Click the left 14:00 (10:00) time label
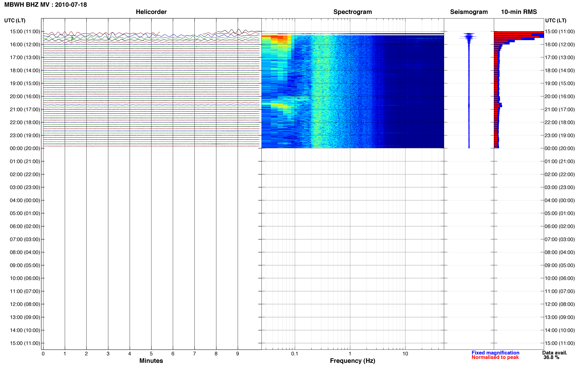 tap(25, 330)
